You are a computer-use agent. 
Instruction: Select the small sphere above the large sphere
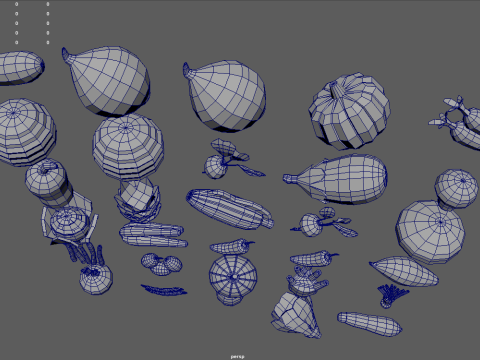(456, 189)
